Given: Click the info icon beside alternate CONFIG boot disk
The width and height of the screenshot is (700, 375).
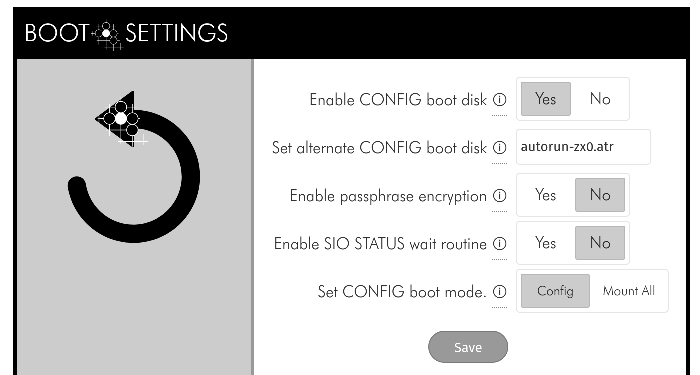Looking at the screenshot, I should click(500, 147).
